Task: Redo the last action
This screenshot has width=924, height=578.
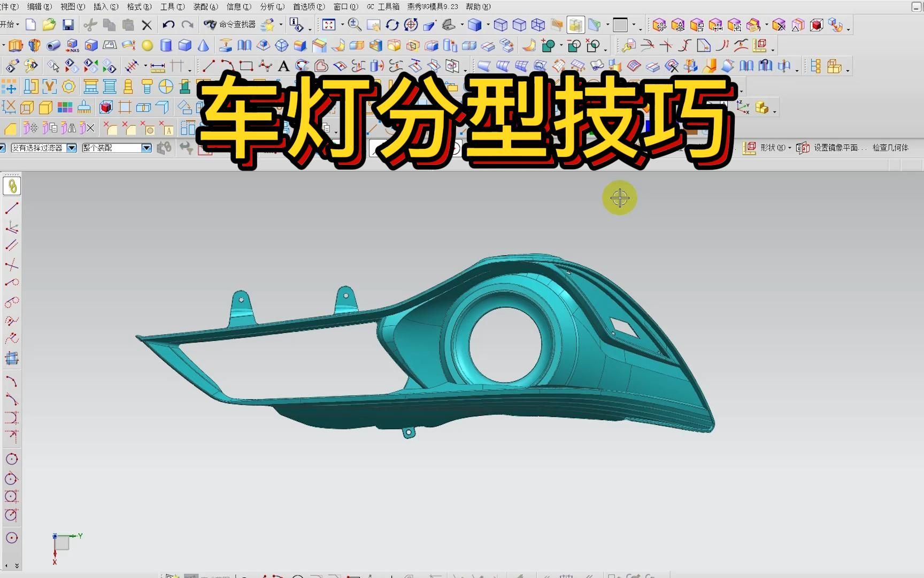Action: (188, 25)
